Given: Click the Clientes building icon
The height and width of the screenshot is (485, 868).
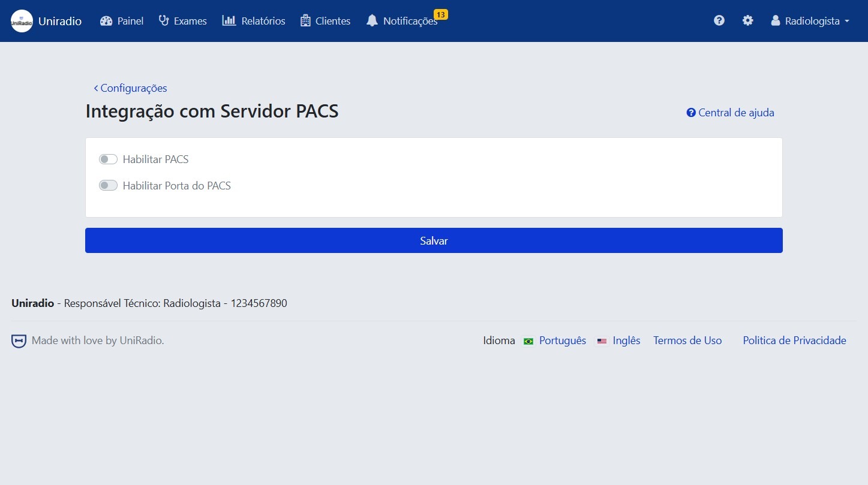Looking at the screenshot, I should click(305, 20).
